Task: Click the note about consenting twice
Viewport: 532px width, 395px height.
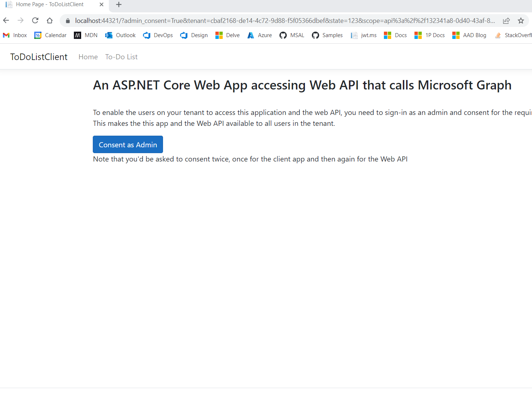Action: tap(250, 159)
